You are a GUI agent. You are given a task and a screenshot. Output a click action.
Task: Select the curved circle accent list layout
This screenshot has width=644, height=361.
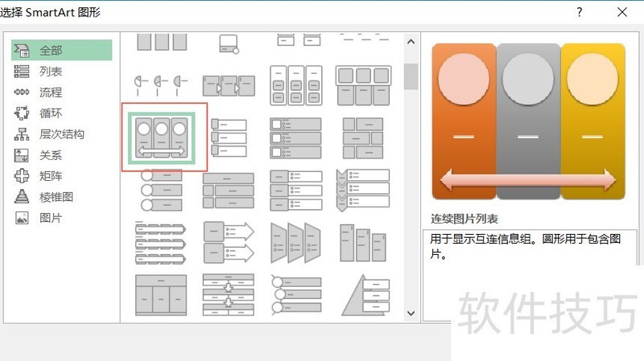tap(296, 295)
